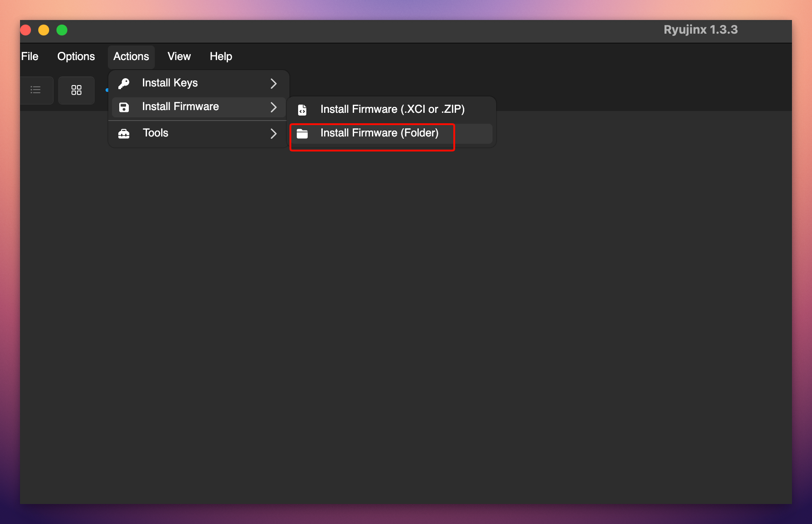The width and height of the screenshot is (812, 524).
Task: Expand the Tools submenu arrow
Action: point(274,133)
